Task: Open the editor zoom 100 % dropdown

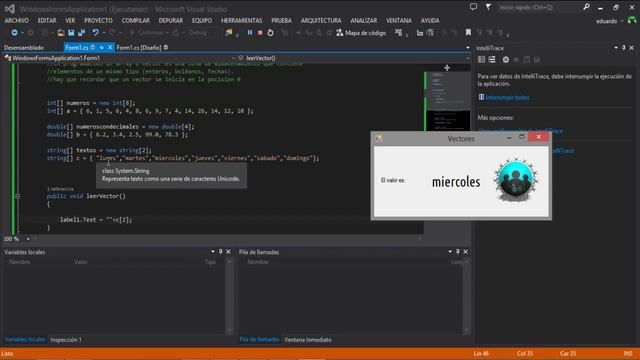Action: 28,239
